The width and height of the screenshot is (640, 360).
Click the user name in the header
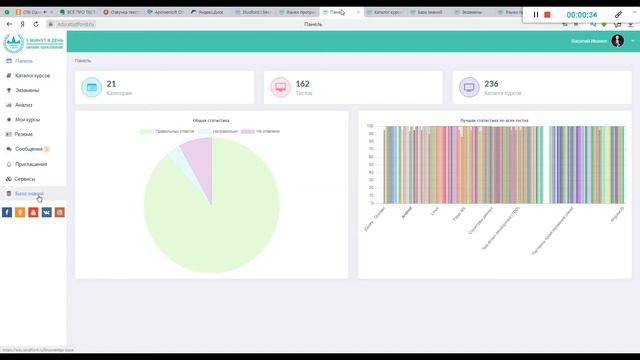(x=589, y=41)
